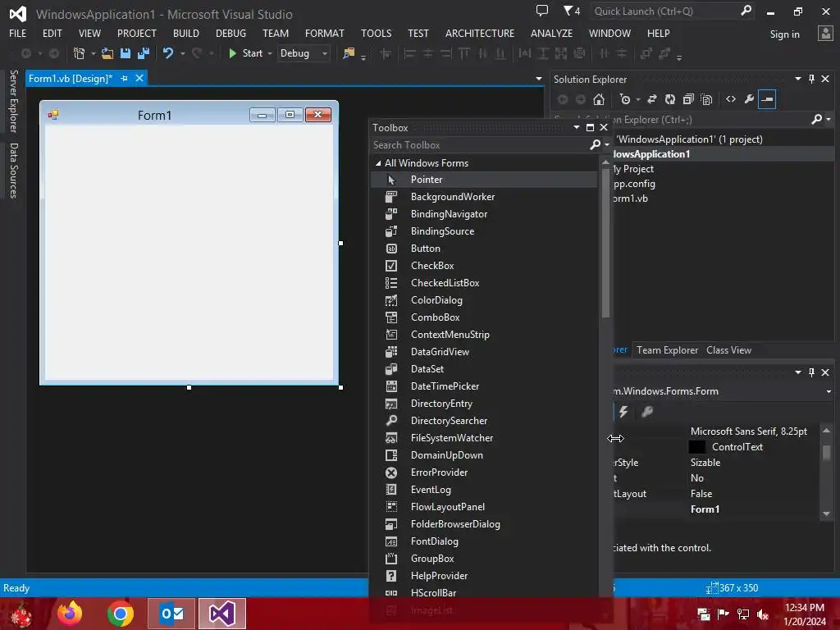The image size is (840, 630).
Task: Select the ErrorProvider control in the Toolbox
Action: (484, 472)
